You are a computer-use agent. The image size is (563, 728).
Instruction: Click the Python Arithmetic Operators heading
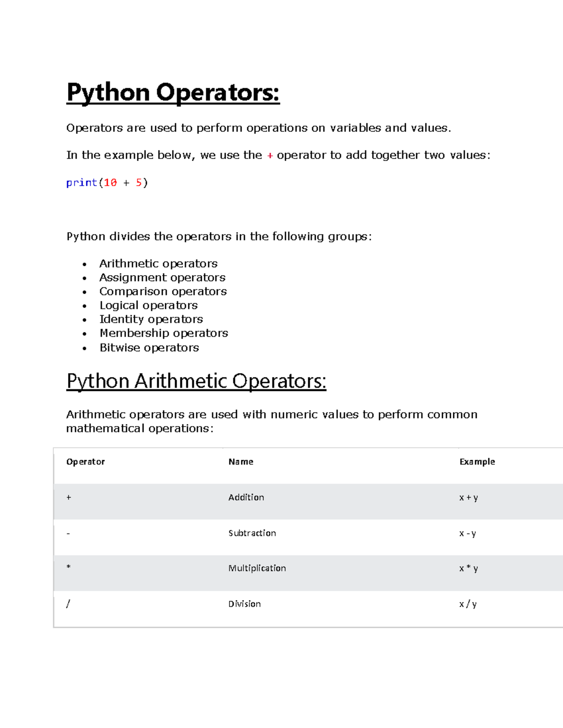click(x=197, y=381)
